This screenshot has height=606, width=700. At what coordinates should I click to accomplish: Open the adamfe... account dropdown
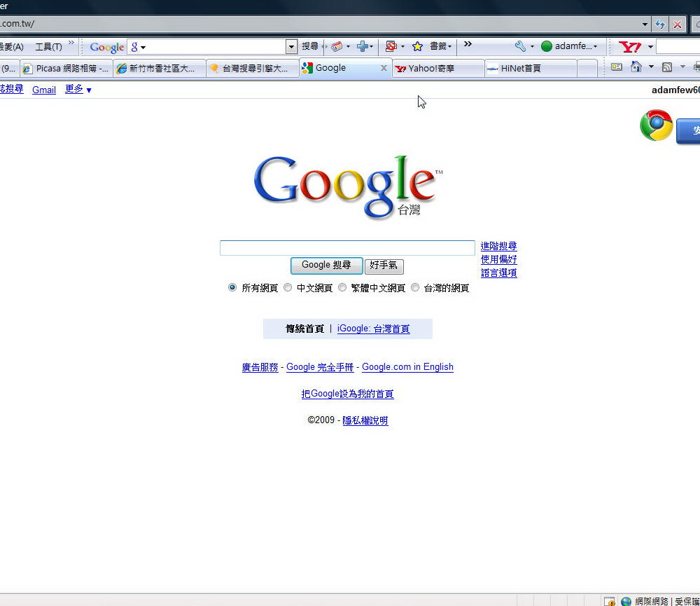point(576,46)
